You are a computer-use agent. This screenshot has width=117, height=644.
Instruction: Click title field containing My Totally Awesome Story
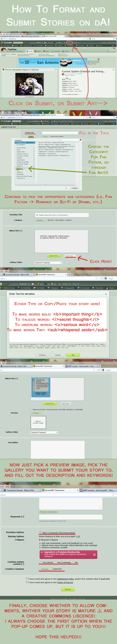point(62,215)
